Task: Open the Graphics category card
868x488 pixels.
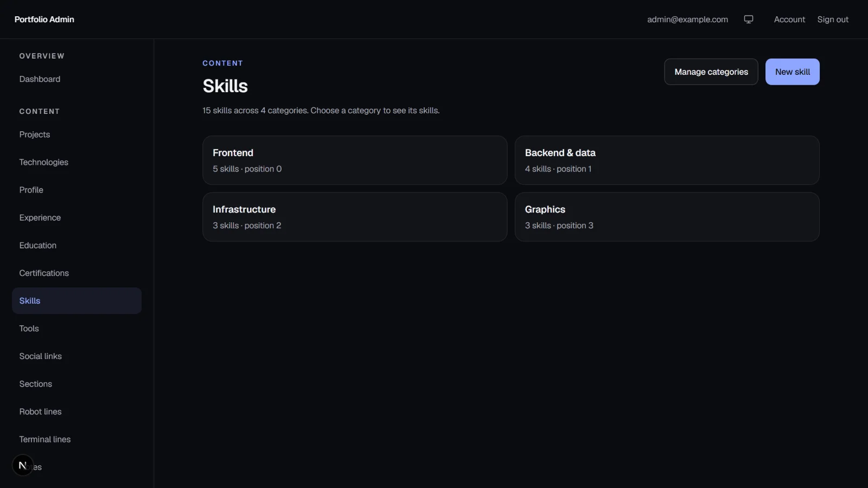Action: click(x=667, y=216)
